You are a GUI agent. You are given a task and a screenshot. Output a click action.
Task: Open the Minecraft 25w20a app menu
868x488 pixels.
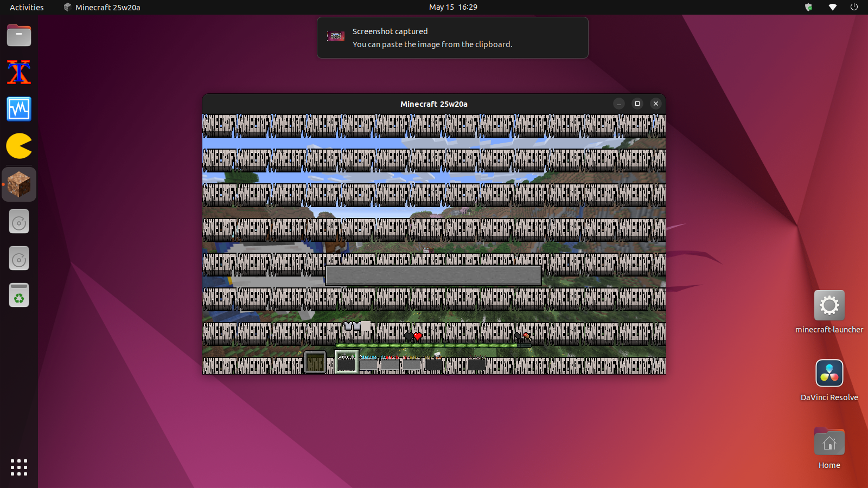click(x=102, y=7)
